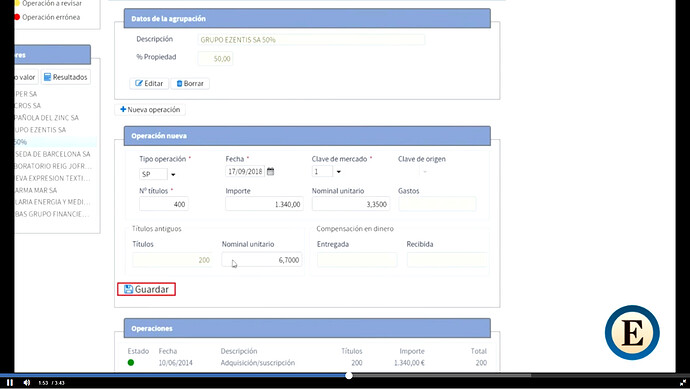
Task: Click the Operación errónea legend entry
Action: (48, 17)
